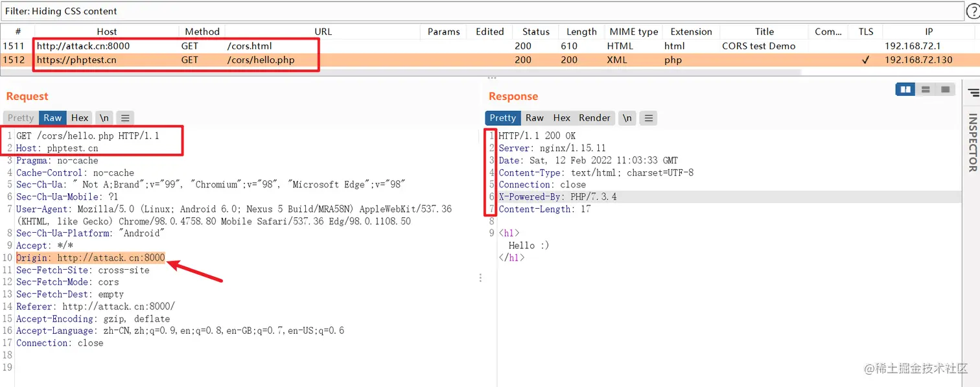The image size is (980, 387).
Task: Click the history table horizontal scrollbar
Action: click(402, 72)
